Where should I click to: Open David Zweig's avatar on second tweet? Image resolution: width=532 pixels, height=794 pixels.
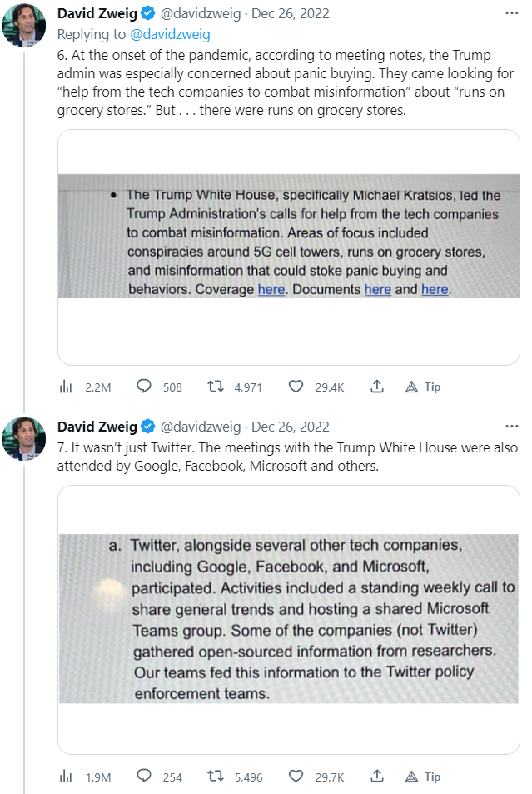(x=24, y=439)
